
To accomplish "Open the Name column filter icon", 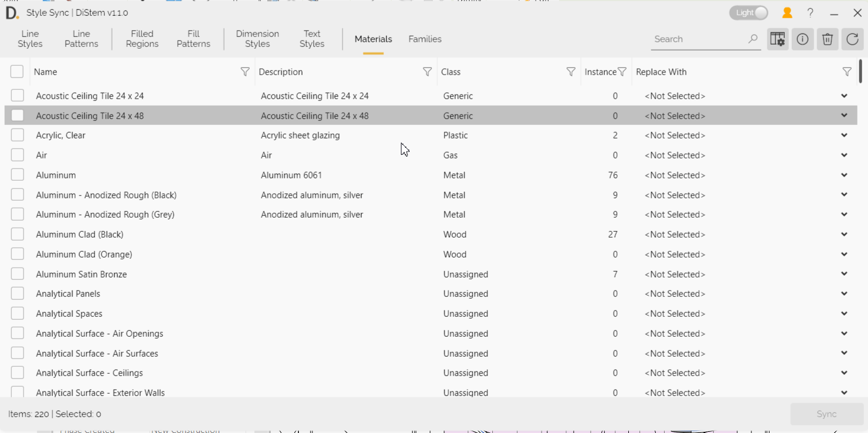I will [x=245, y=72].
